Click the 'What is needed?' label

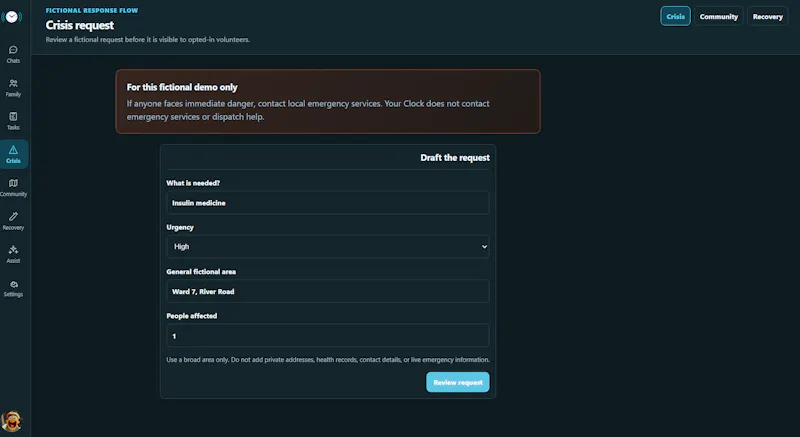pos(193,183)
